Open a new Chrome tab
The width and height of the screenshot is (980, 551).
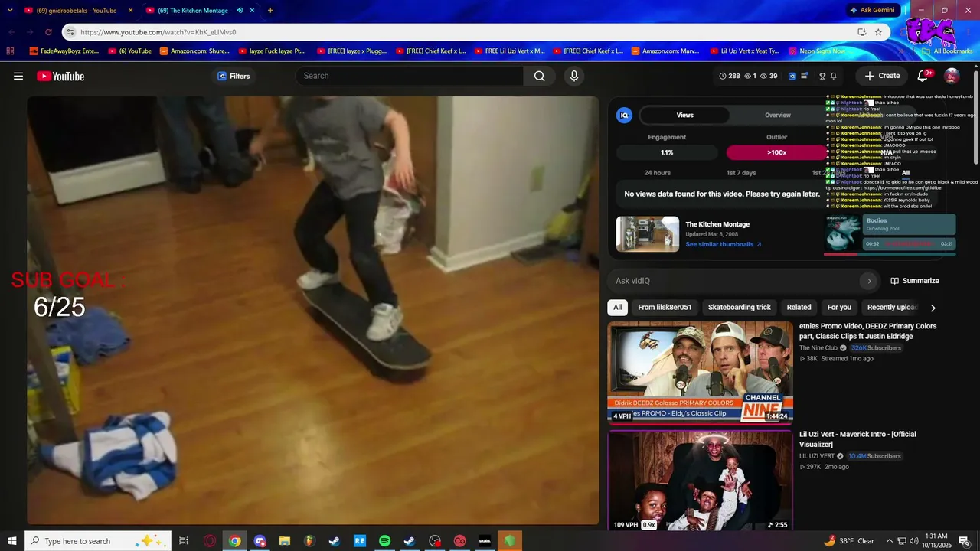click(x=270, y=10)
